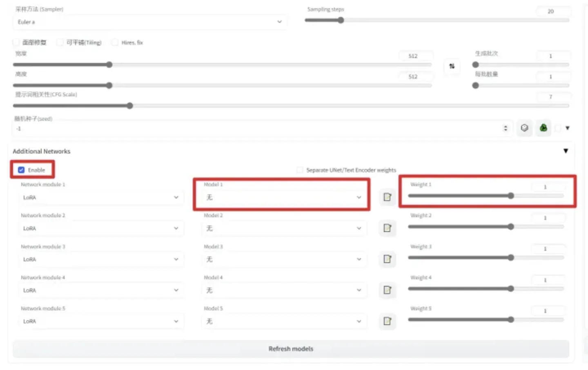This screenshot has width=588, height=370.
Task: Collapse the Additional Networks panel arrow
Action: (x=566, y=151)
